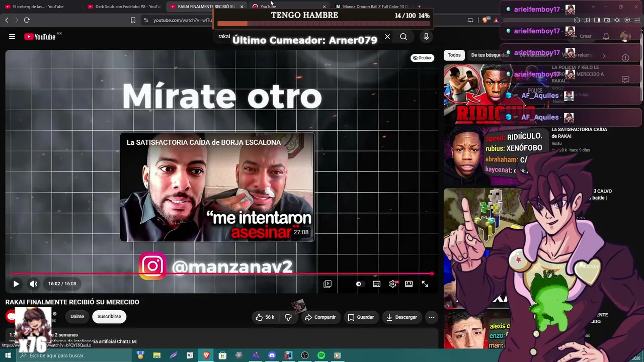Save the video with Guardar
Image resolution: width=644 pixels, height=362 pixels.
coord(361,317)
